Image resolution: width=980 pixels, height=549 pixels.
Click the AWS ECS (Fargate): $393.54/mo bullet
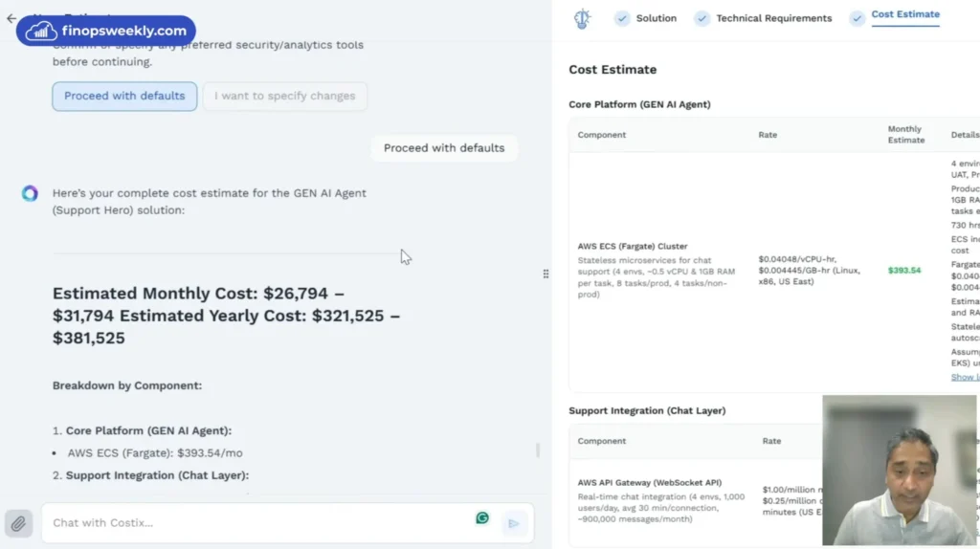click(x=154, y=452)
